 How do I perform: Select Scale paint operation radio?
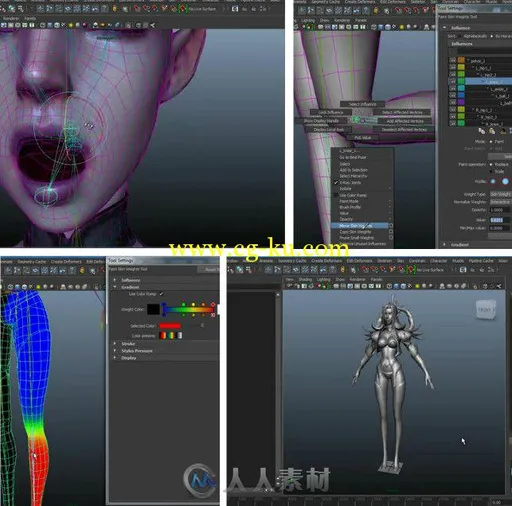[491, 171]
